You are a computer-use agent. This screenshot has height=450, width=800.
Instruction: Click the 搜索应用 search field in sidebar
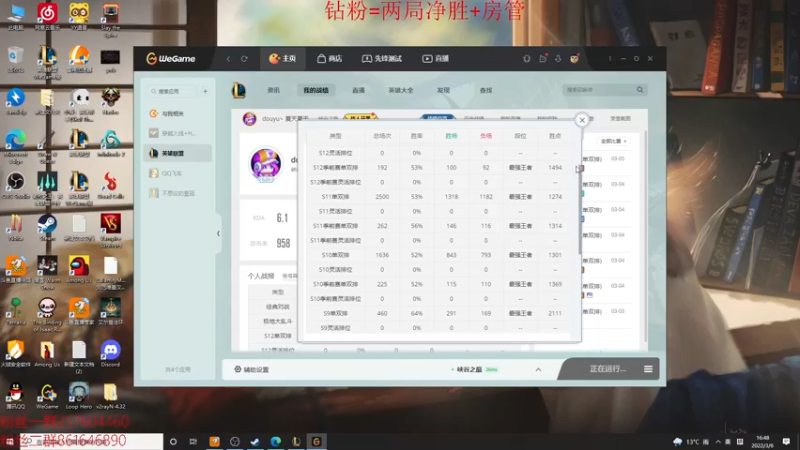172,91
